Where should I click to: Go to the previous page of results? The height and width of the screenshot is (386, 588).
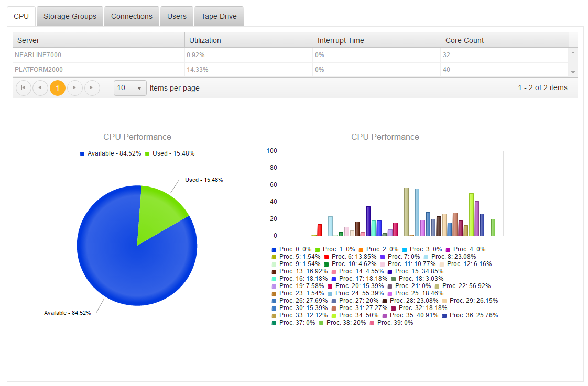click(x=40, y=88)
